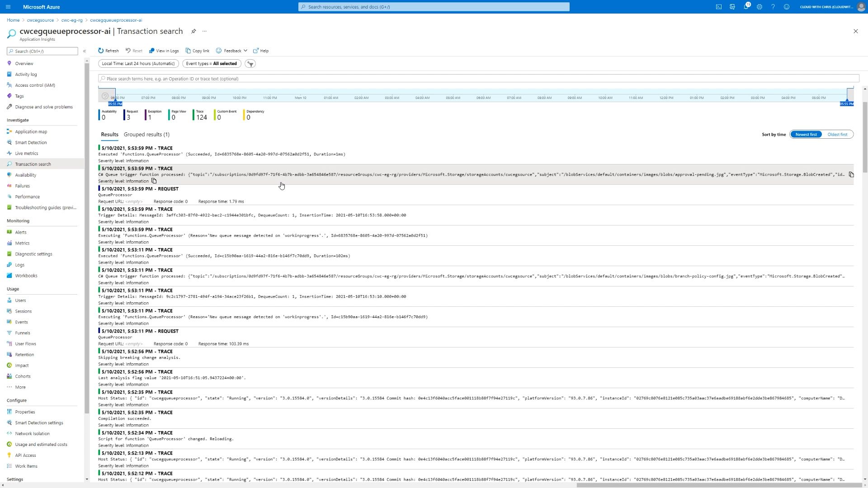868x488 pixels.
Task: Open Activity log in sidebar
Action: pos(26,75)
